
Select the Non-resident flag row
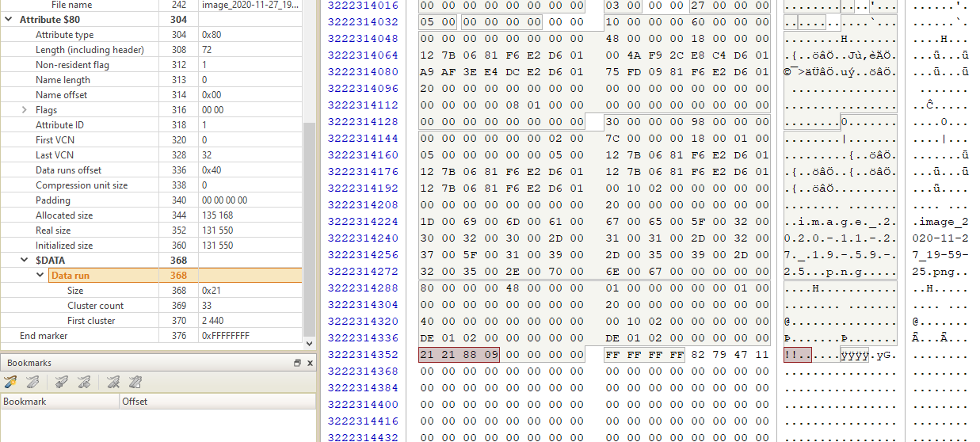click(151, 65)
